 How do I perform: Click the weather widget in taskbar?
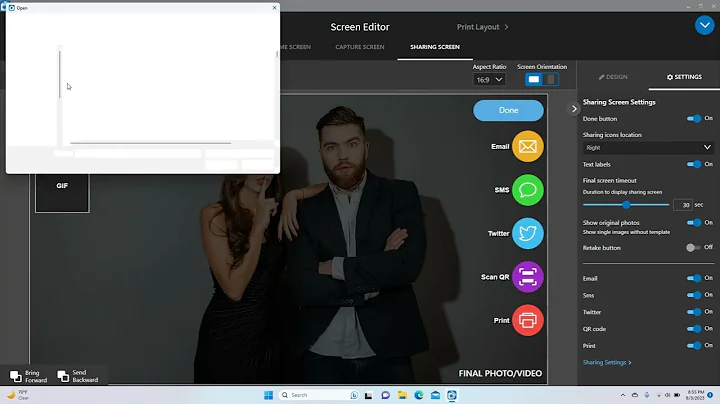tap(17, 395)
